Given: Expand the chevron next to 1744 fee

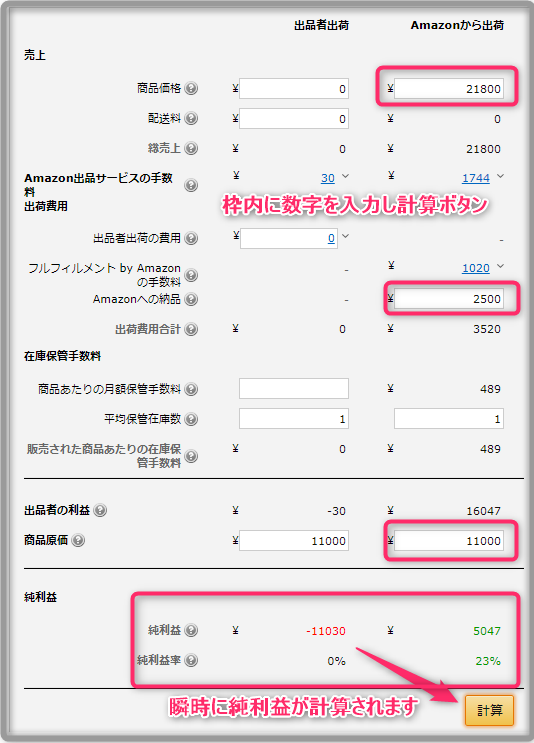Looking at the screenshot, I should 500,176.
